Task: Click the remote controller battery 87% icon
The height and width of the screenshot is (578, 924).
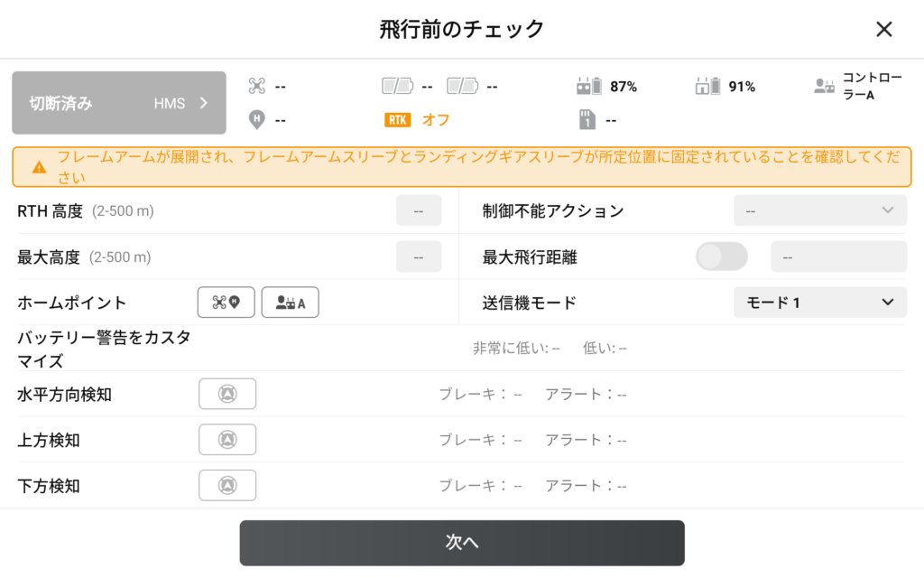Action: [x=589, y=87]
